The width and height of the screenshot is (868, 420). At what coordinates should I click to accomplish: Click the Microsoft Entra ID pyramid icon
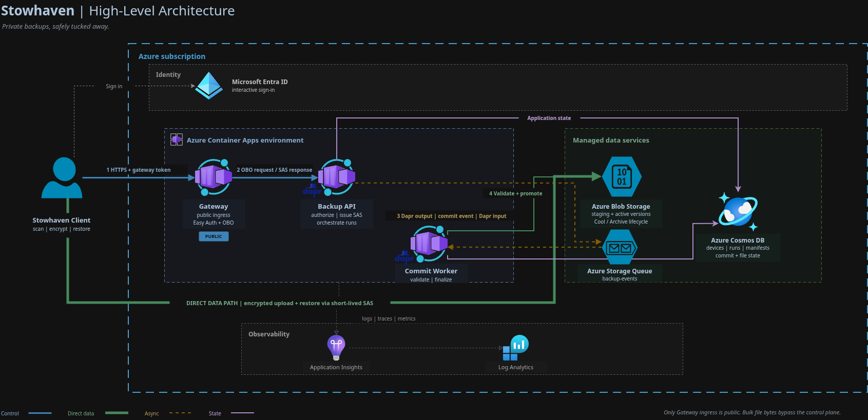209,85
